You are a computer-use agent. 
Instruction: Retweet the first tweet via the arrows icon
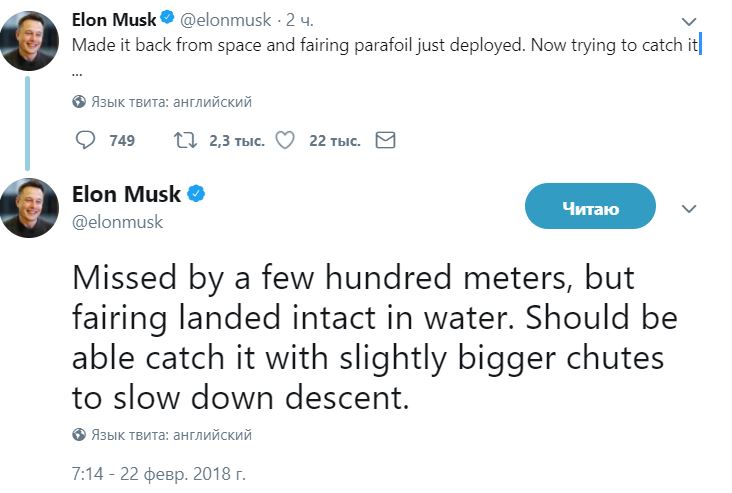[185, 140]
